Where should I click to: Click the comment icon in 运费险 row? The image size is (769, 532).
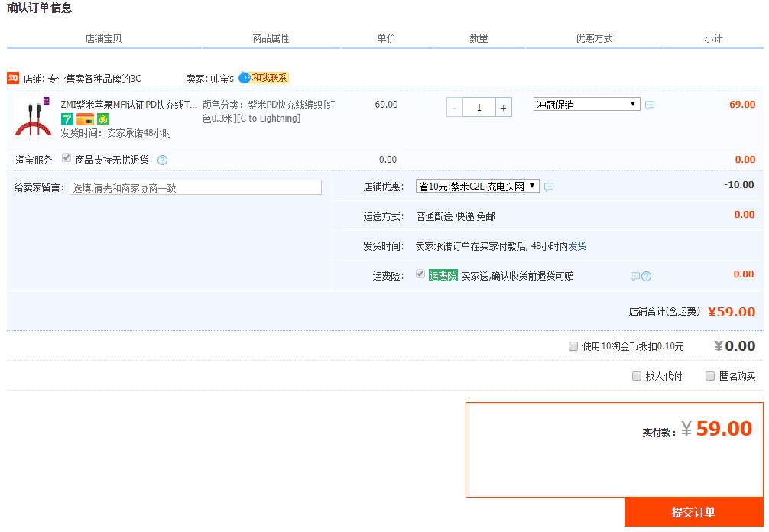pyautogui.click(x=634, y=277)
